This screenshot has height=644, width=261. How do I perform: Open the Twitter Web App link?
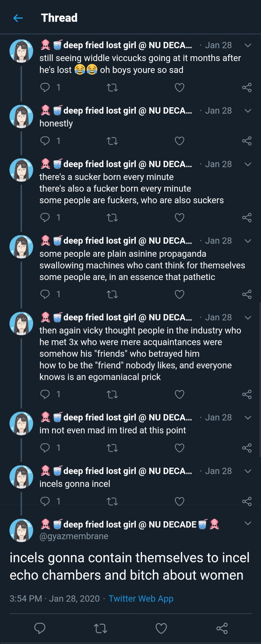141,598
